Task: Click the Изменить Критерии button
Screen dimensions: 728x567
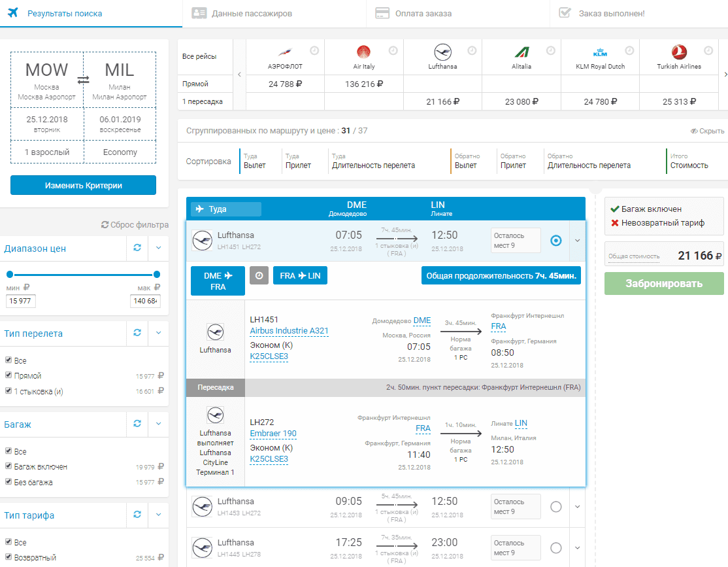Action: [x=83, y=185]
